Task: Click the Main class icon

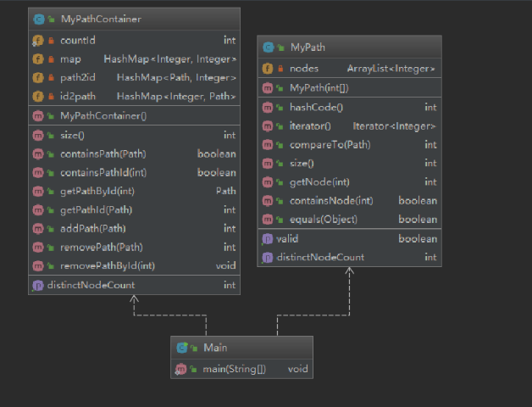Action: point(182,348)
